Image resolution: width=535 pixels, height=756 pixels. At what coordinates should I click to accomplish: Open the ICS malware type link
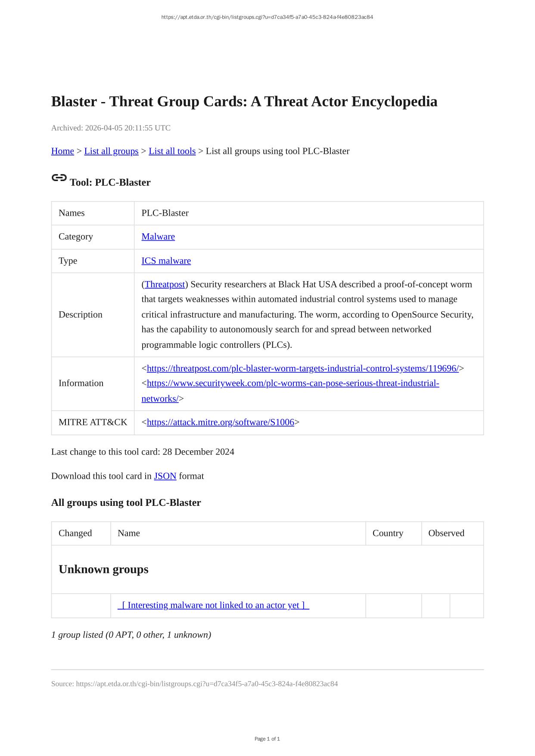(166, 261)
